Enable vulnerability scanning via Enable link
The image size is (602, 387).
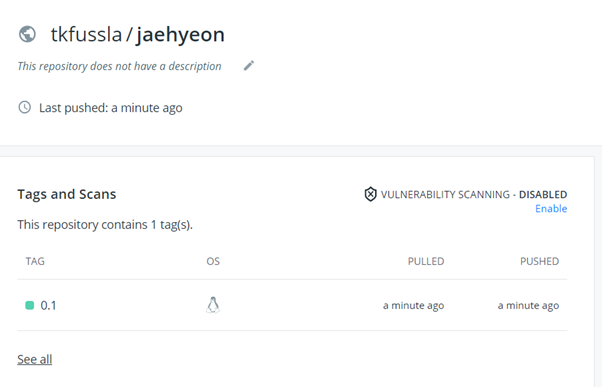pyautogui.click(x=551, y=208)
